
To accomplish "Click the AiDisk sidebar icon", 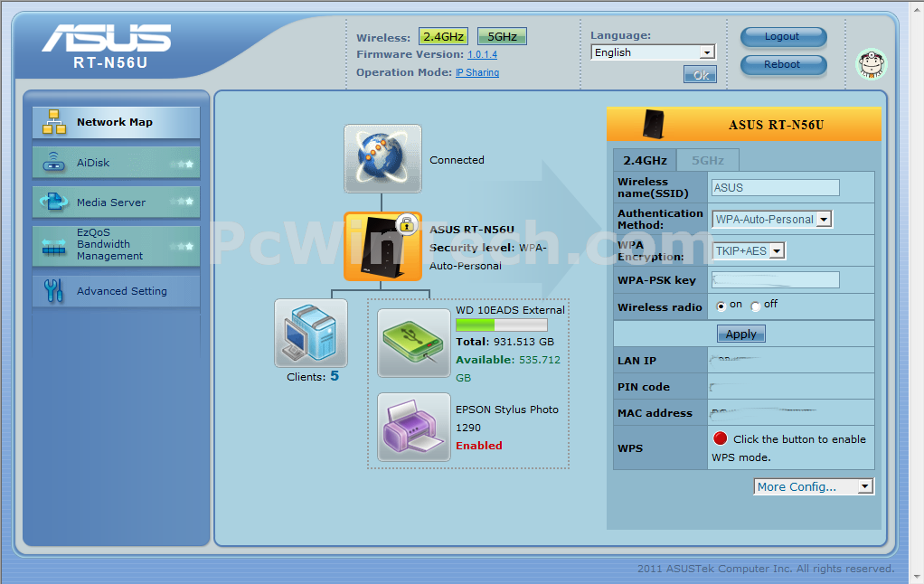I will 53,162.
